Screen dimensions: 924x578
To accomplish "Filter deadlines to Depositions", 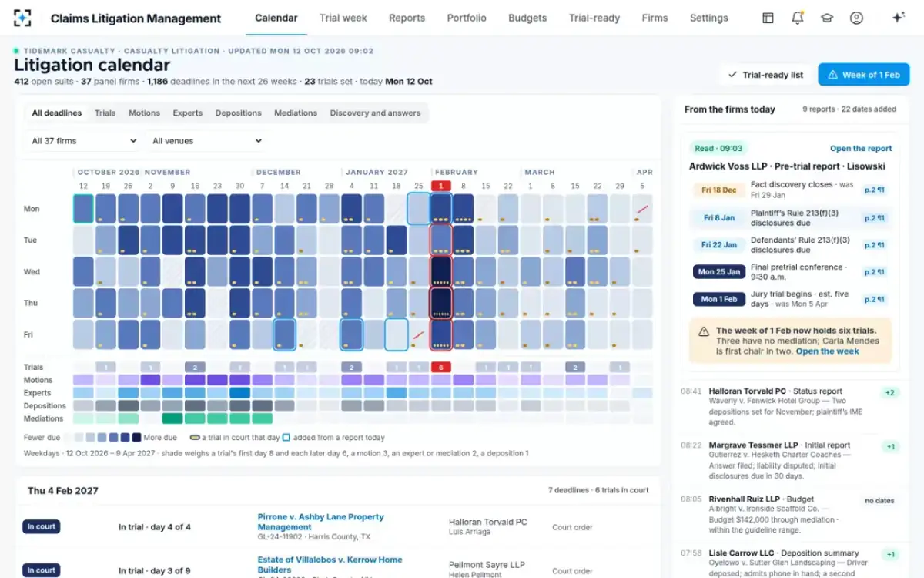I will pos(238,113).
